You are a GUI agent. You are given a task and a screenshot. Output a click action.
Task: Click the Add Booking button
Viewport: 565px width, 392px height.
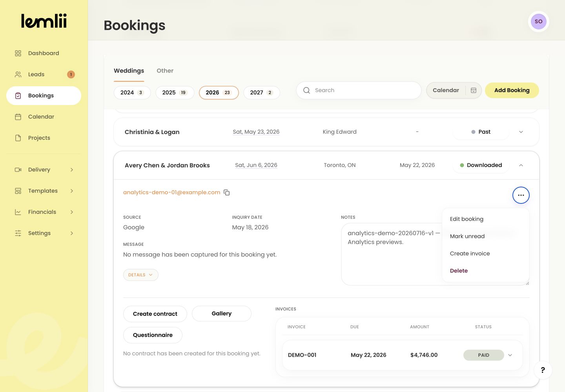tap(512, 90)
